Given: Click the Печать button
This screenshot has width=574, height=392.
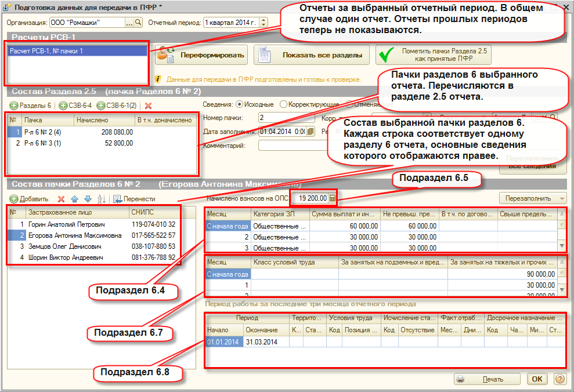Looking at the screenshot, I should click(488, 379).
